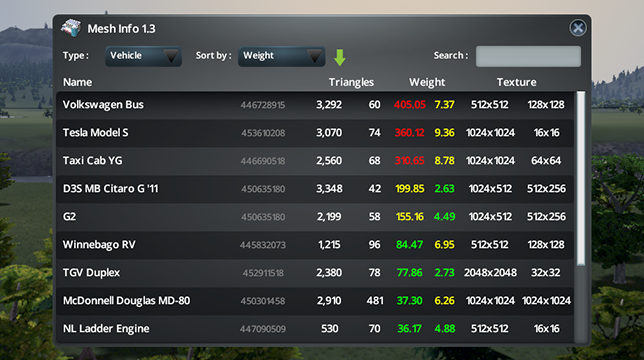Viewport: 644px width, 360px height.
Task: Open workshop ID 445832073 for Winnebago RV
Action: 263,245
